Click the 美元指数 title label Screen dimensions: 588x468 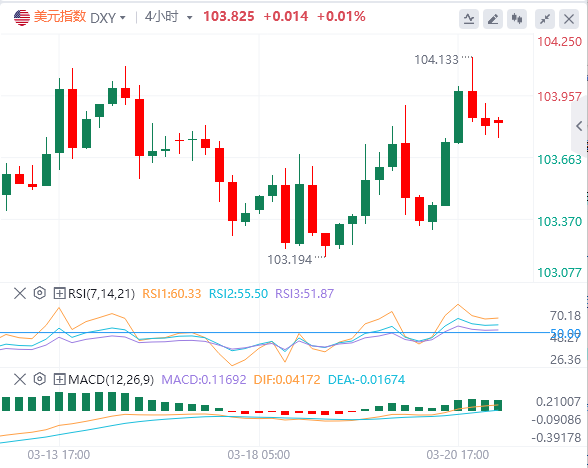pyautogui.click(x=60, y=17)
